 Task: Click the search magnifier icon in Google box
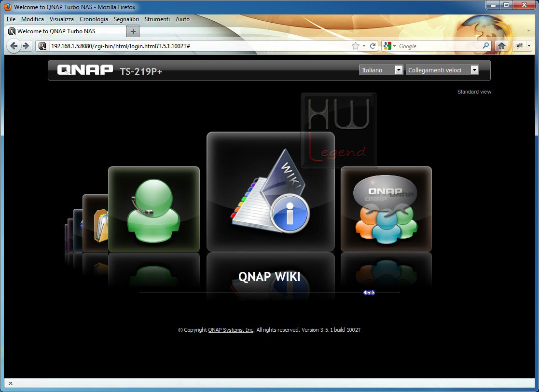click(485, 46)
